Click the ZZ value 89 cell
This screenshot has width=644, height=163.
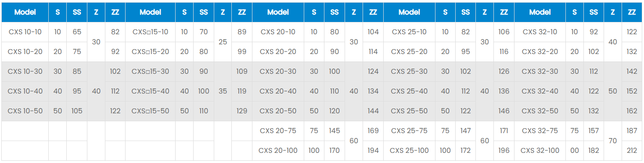pyautogui.click(x=242, y=32)
